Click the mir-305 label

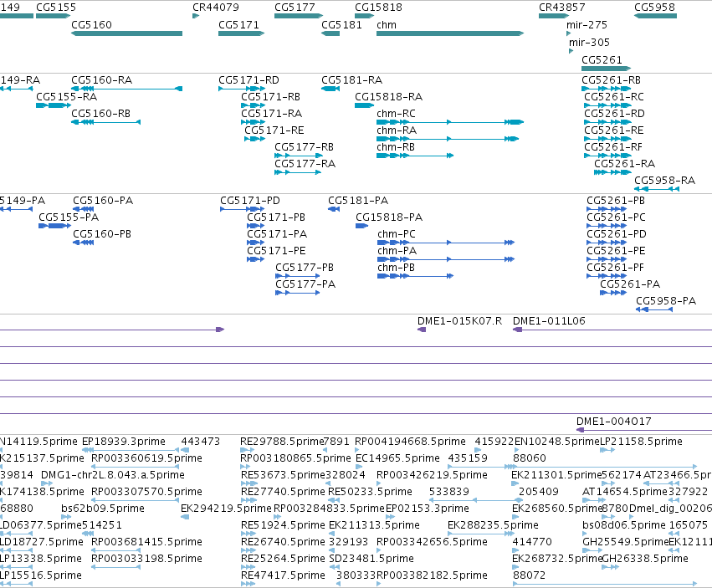tap(589, 42)
